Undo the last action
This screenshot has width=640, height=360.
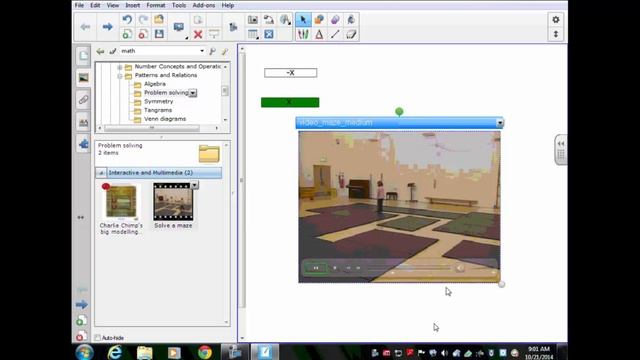point(127,20)
